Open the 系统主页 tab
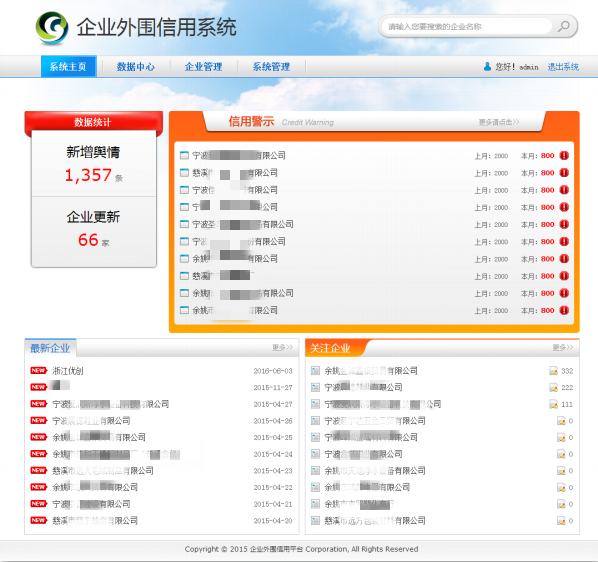 coord(68,67)
